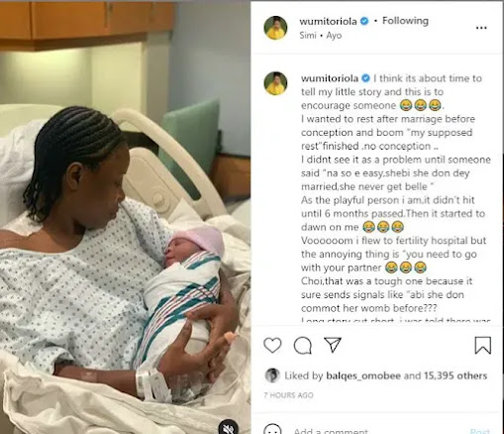Click the hospital photo of mother and baby

125,218
